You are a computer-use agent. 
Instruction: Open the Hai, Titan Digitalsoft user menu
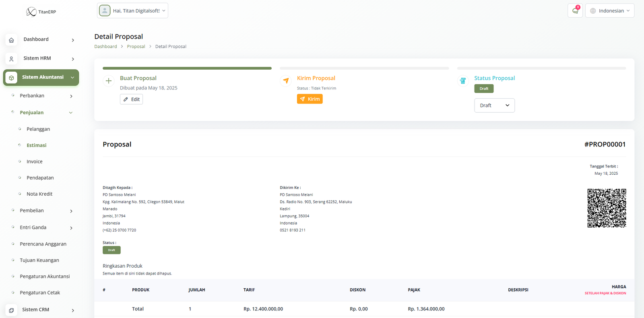132,11
